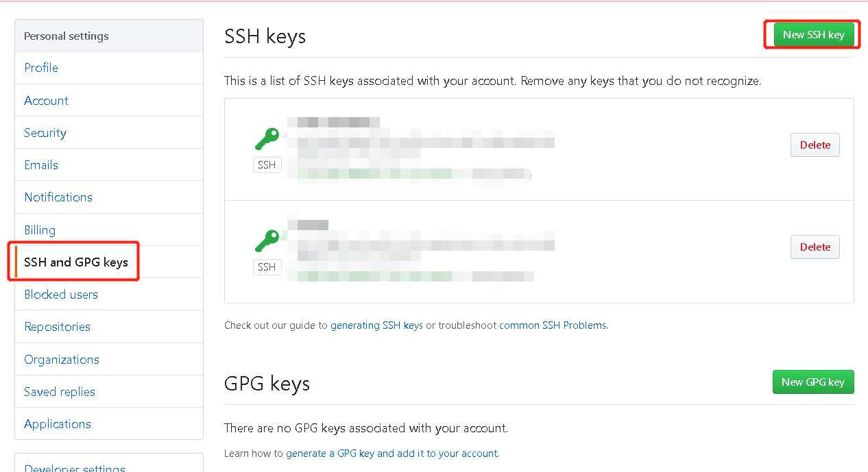Click the New SSH key button
868x472 pixels.
pos(812,34)
